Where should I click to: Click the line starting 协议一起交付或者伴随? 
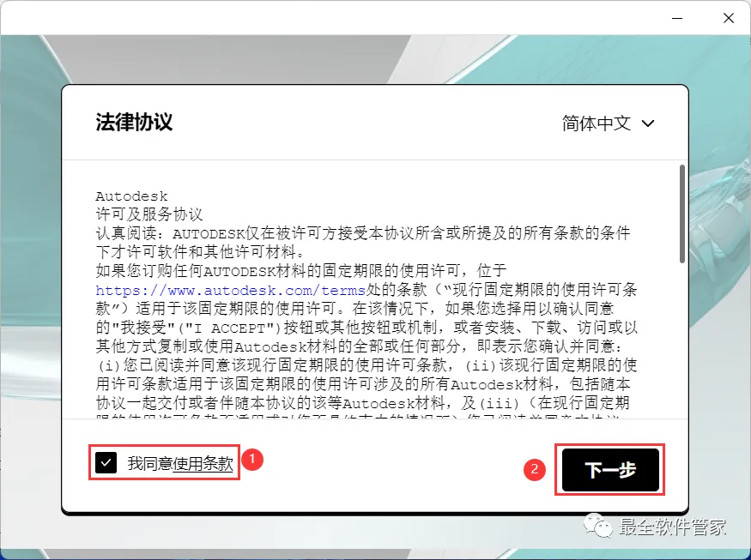click(x=362, y=403)
